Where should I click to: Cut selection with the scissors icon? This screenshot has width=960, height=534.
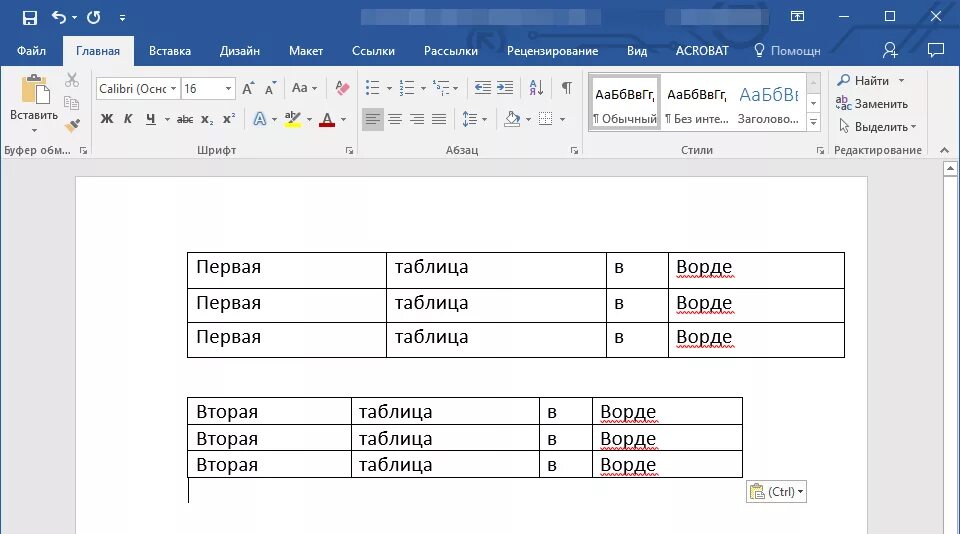72,80
